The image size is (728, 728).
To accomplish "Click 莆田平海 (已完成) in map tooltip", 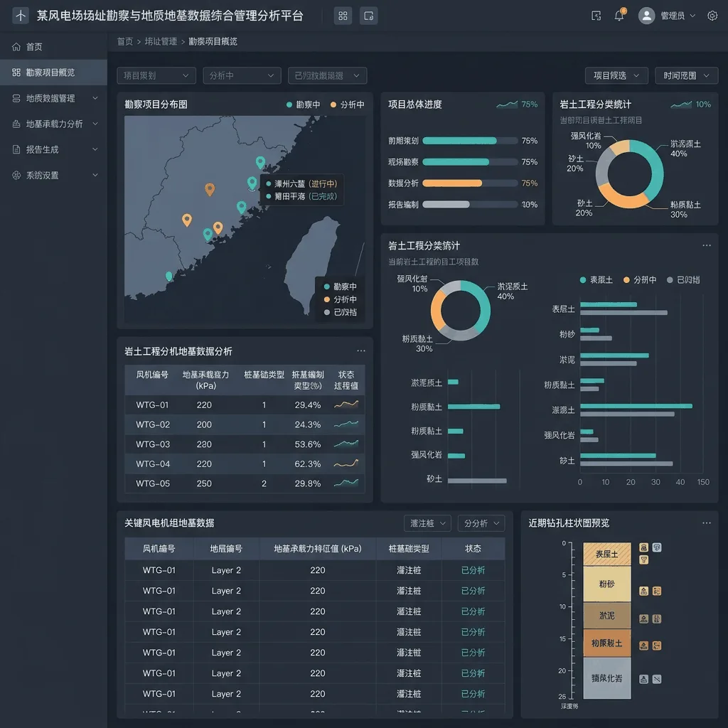I will tap(301, 196).
